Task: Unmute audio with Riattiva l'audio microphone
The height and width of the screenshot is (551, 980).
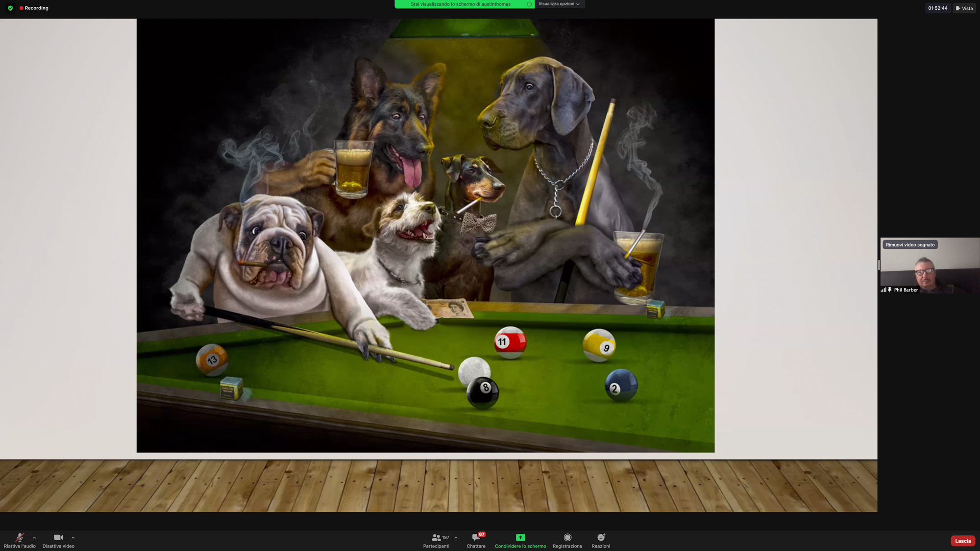Action: click(20, 540)
